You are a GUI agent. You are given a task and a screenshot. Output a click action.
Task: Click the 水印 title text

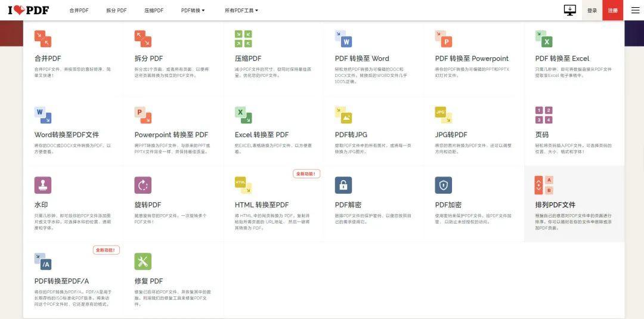click(x=41, y=205)
